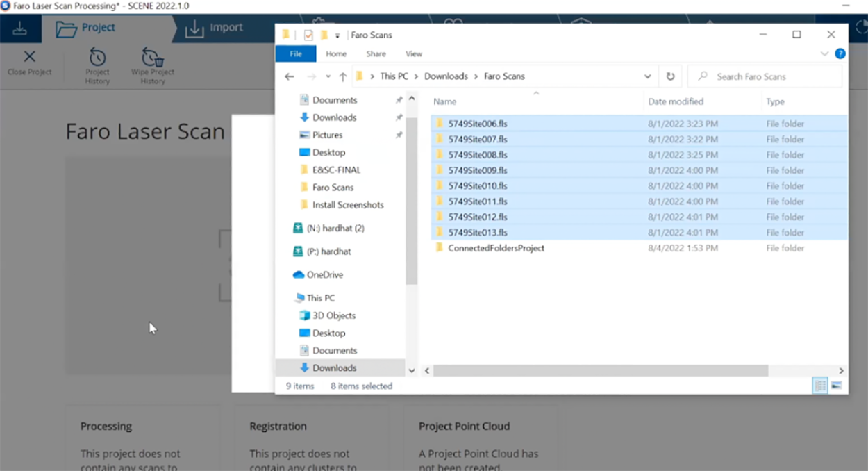Refresh the Faro Scans folder view
868x471 pixels.
click(x=670, y=76)
